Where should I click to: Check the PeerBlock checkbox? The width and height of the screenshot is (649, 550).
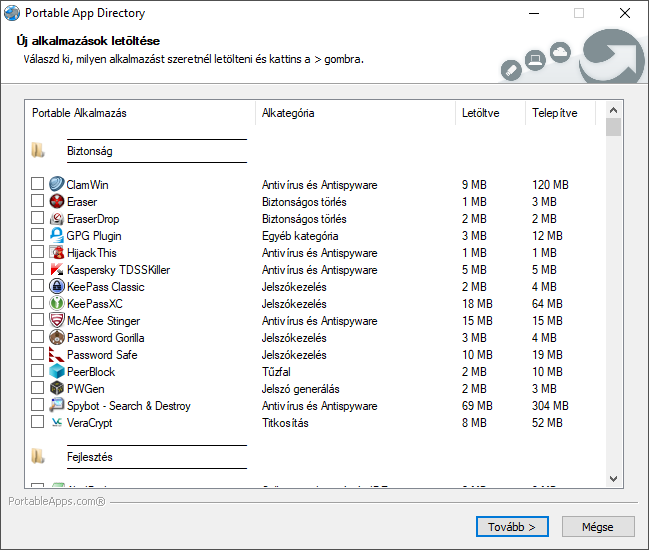[x=37, y=370]
